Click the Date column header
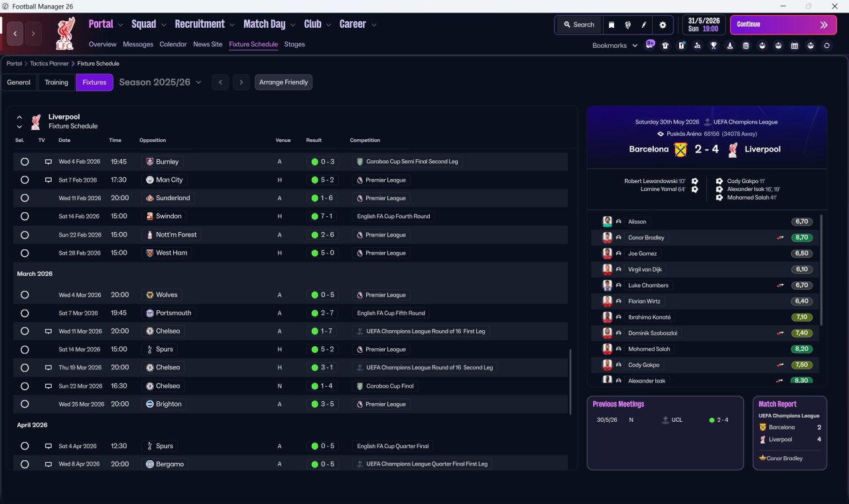 coord(64,141)
